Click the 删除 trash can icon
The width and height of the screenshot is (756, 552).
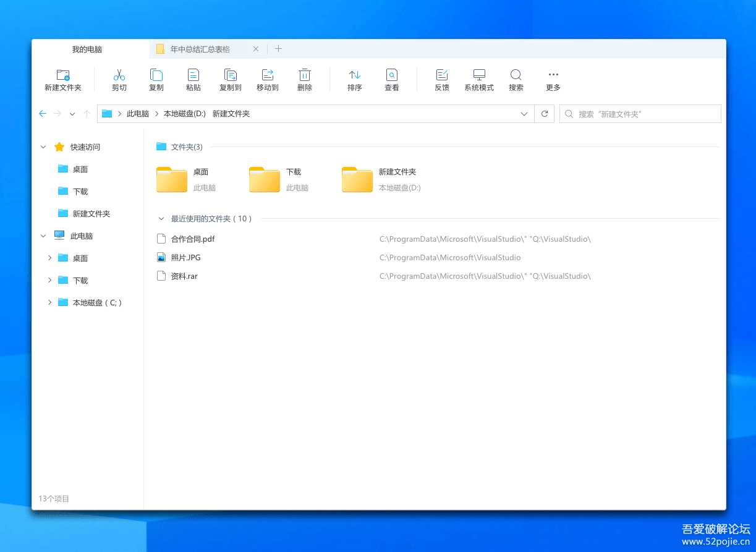305,75
